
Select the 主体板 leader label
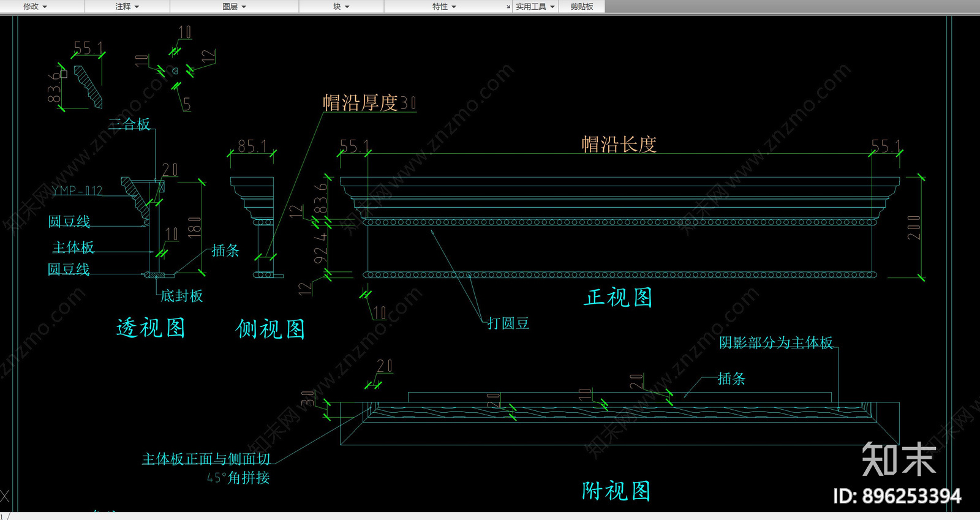click(73, 247)
